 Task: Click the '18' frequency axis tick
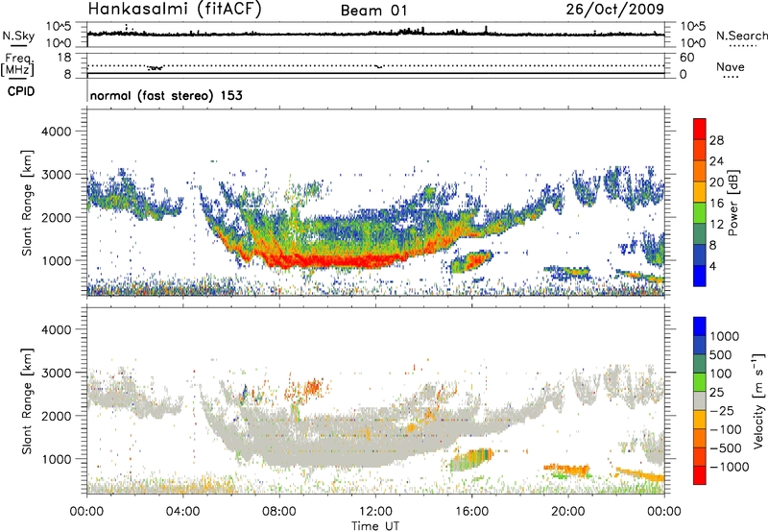tap(64, 58)
